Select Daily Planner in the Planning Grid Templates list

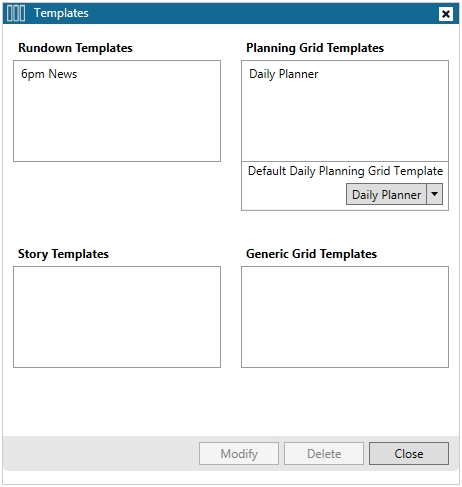coord(284,74)
